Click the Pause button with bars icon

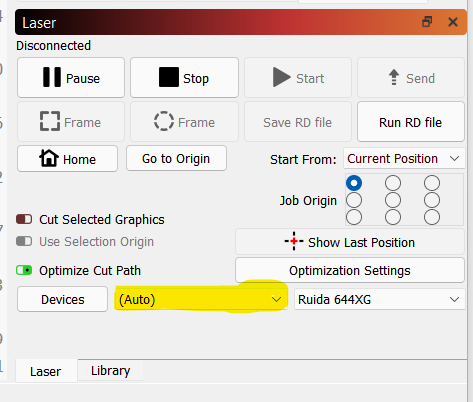tap(71, 78)
